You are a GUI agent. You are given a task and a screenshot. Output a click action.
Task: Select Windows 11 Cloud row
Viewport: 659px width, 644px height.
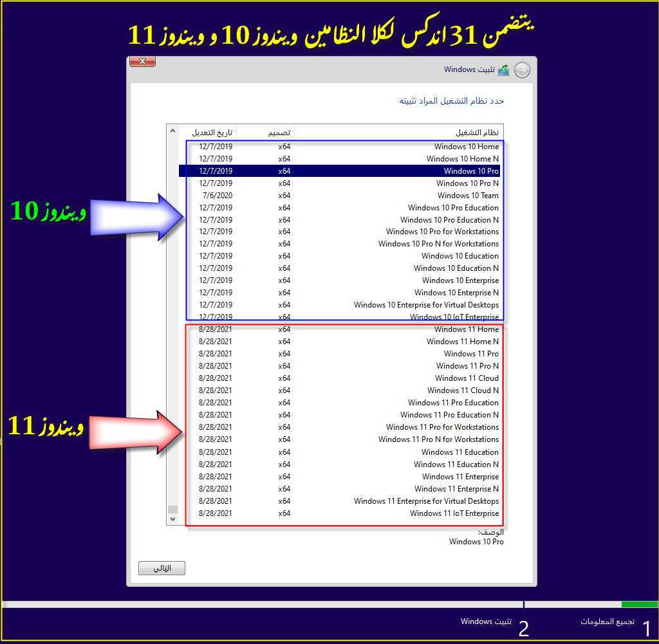340,378
